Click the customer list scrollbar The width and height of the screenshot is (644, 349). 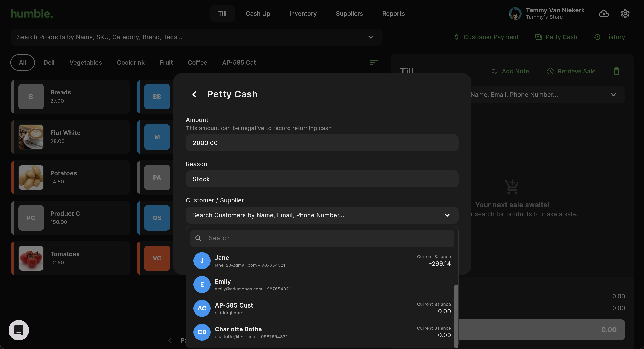click(x=456, y=316)
